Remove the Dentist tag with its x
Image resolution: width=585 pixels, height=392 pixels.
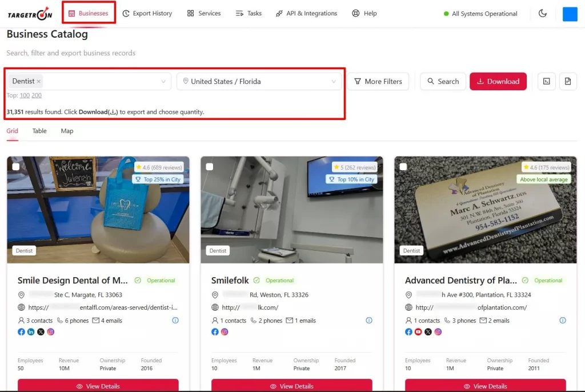click(x=39, y=81)
